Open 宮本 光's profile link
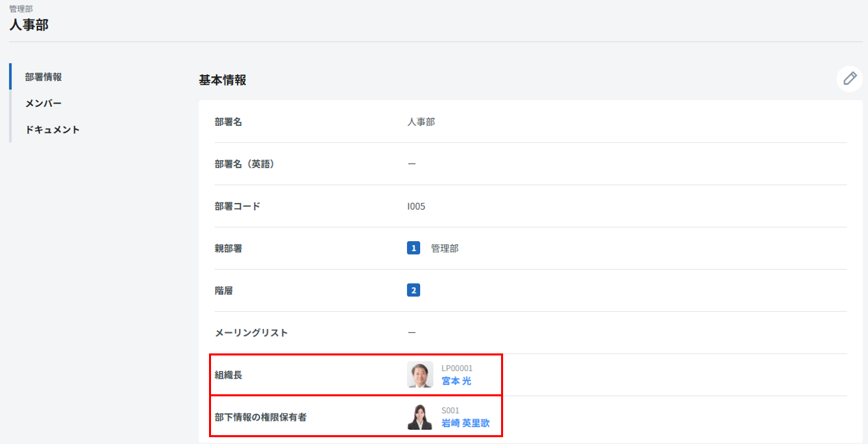 (456, 381)
